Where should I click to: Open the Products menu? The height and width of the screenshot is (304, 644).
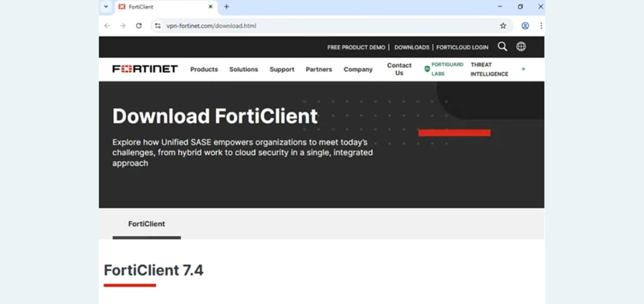[204, 69]
